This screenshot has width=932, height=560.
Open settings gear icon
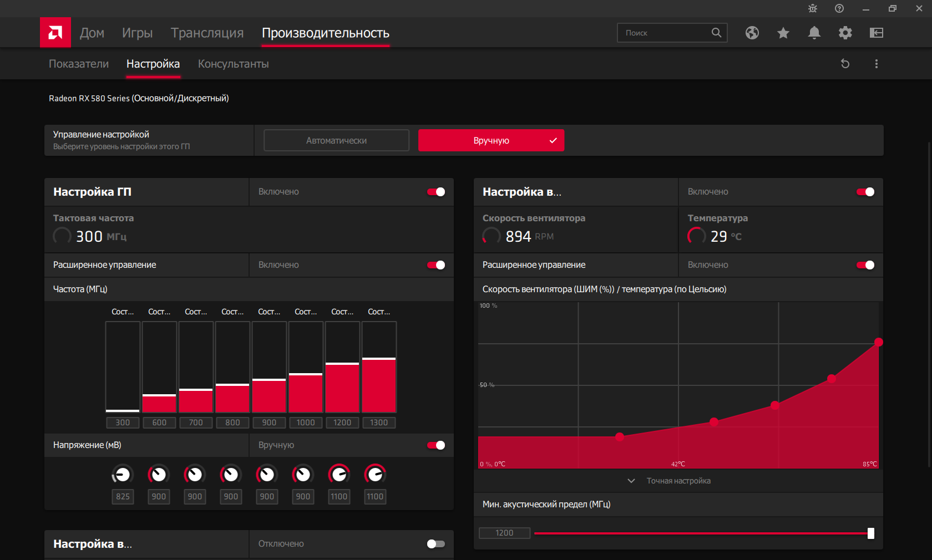845,33
